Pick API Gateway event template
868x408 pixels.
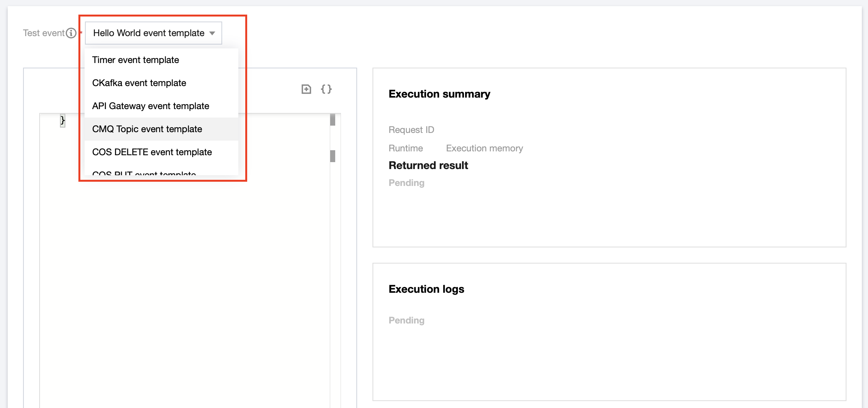pos(151,106)
